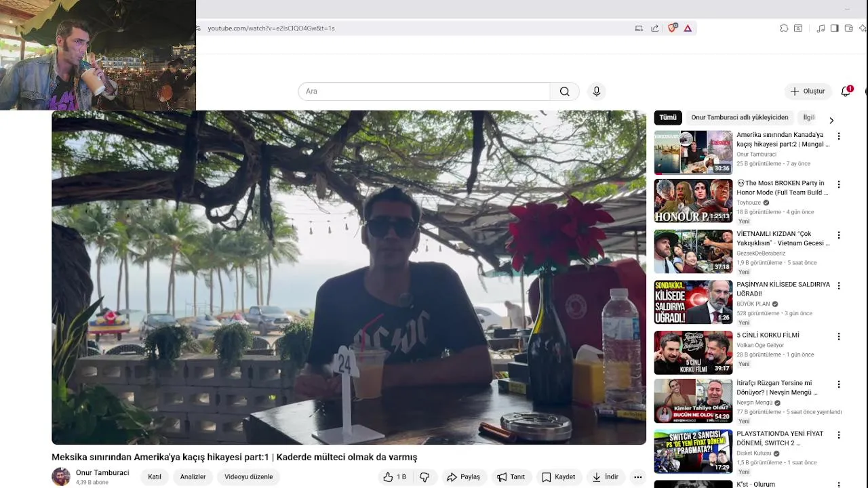Viewport: 868px width, 488px height.
Task: Open title The Most BROKEN Party in Honor Mode
Action: pyautogui.click(x=783, y=188)
